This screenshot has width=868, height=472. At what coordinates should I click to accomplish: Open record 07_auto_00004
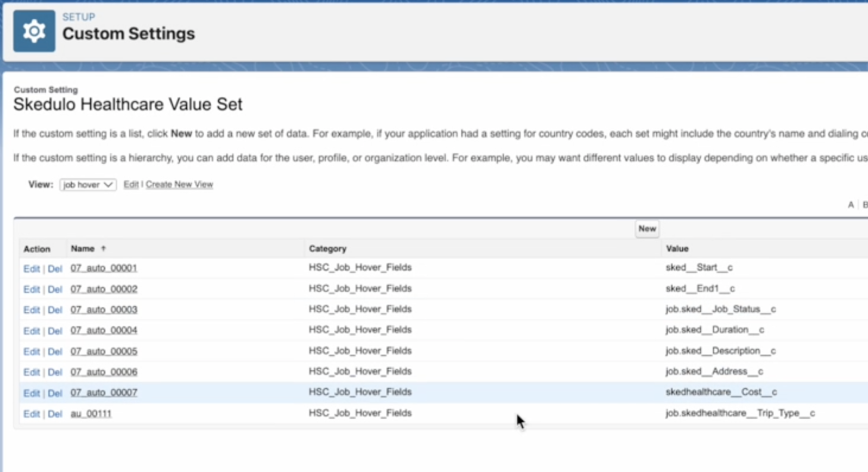click(104, 330)
